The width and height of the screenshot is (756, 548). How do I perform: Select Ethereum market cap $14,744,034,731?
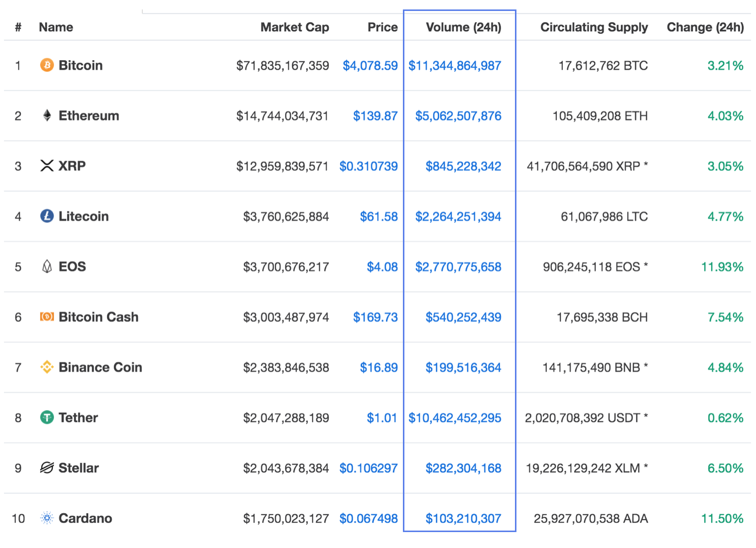[x=282, y=115]
